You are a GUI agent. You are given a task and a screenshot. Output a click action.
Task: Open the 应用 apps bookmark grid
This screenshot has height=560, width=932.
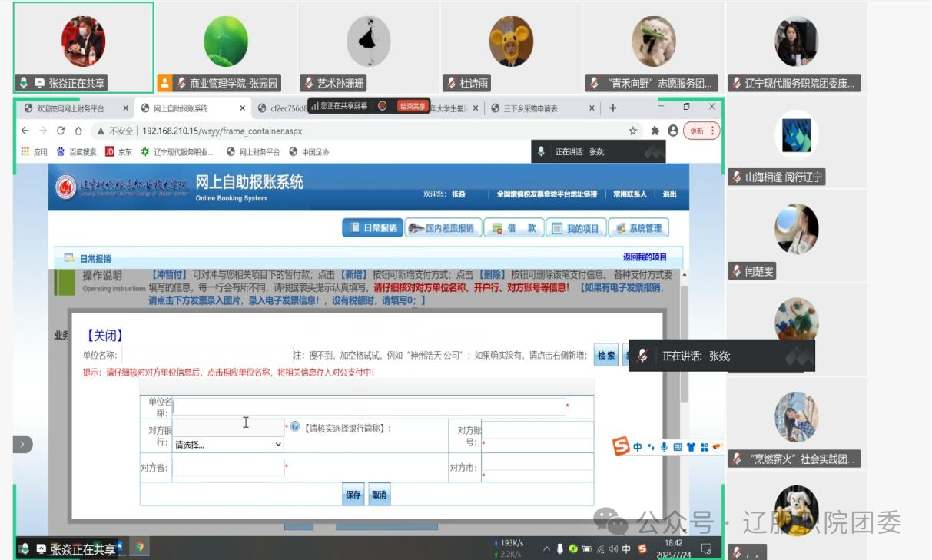(x=35, y=152)
